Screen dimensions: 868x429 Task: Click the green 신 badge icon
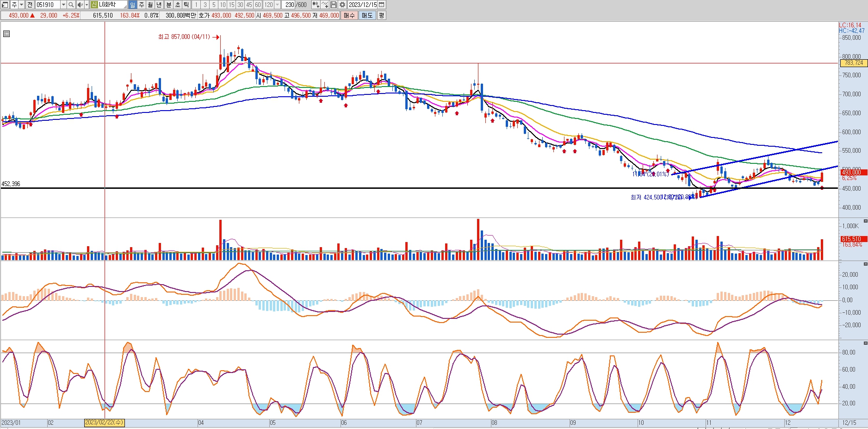click(94, 5)
